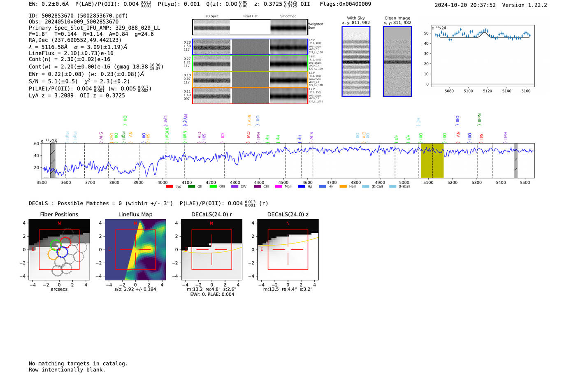576x392 pixels.
Task: Click the ID 5002853670 text line
Action: (x=78, y=16)
